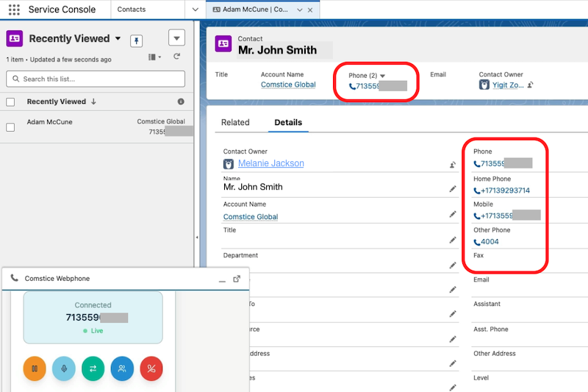Toggle the select-all checkbox in list header
Image resolution: width=588 pixels, height=392 pixels.
(x=10, y=101)
